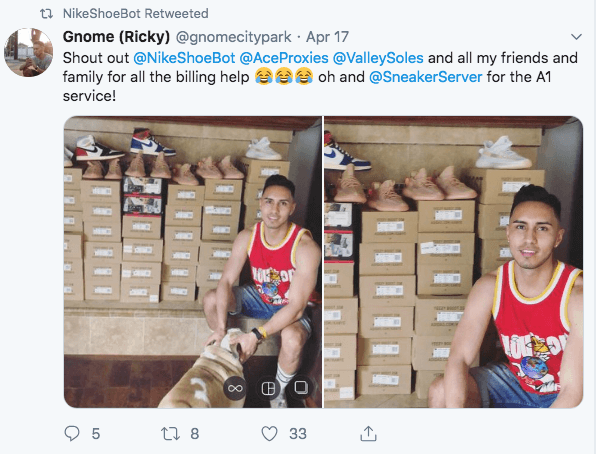
Task: Click the Gnome (Ricky) display name
Action: (116, 37)
